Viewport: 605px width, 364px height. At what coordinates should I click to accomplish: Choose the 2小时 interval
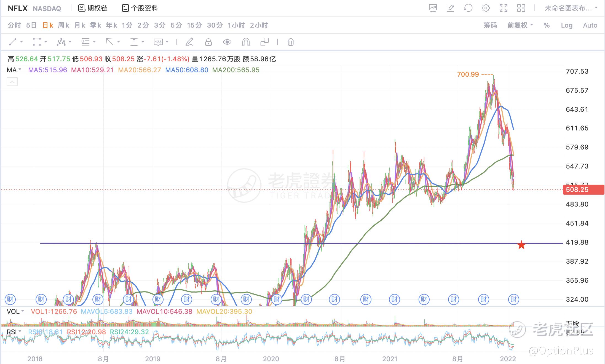pos(259,25)
